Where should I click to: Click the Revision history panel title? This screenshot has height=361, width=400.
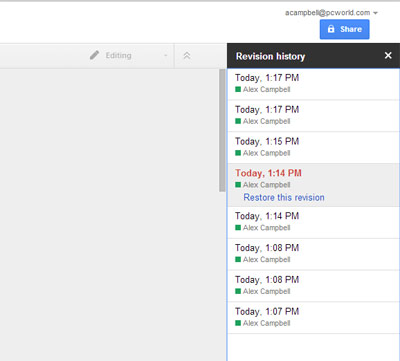(x=270, y=56)
